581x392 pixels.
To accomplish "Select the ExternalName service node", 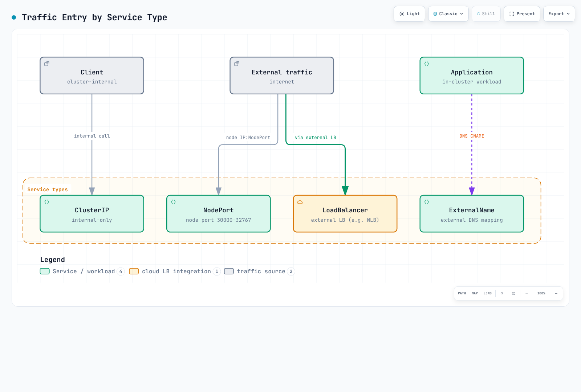I will 472,214.
